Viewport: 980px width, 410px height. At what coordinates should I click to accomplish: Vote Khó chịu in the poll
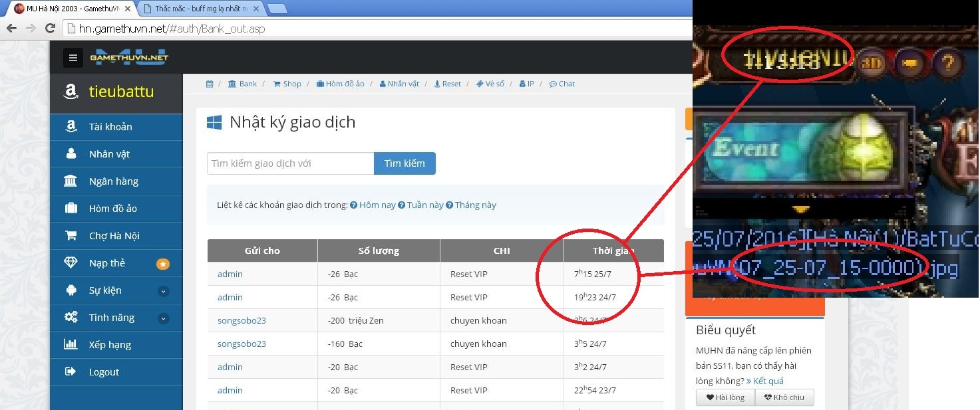(784, 397)
